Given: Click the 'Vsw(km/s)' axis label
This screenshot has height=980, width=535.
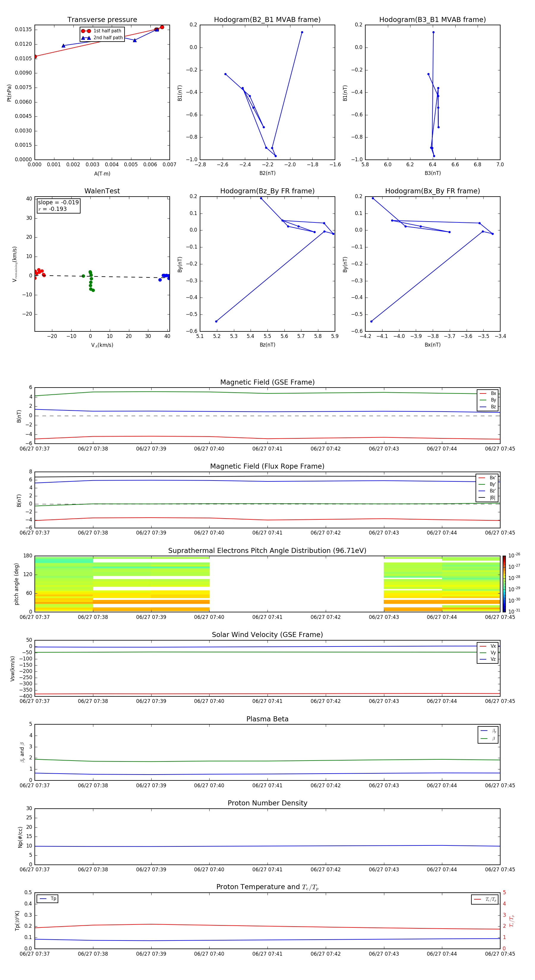Looking at the screenshot, I should coord(12,668).
